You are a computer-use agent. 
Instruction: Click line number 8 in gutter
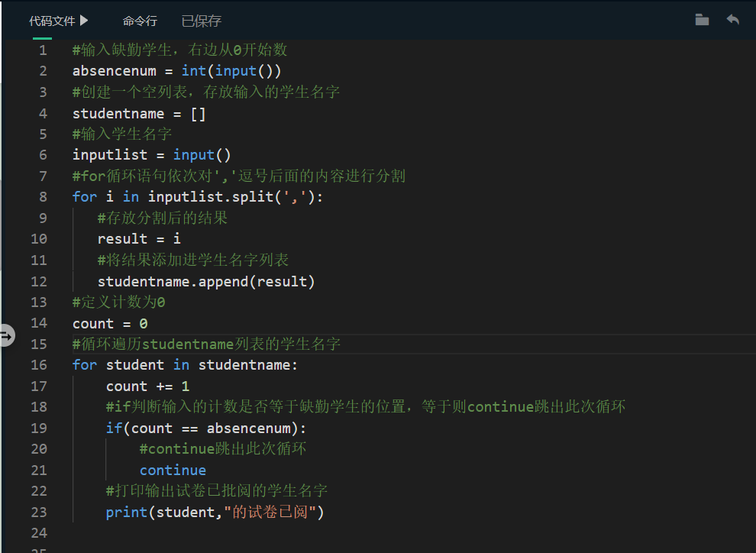click(x=43, y=197)
